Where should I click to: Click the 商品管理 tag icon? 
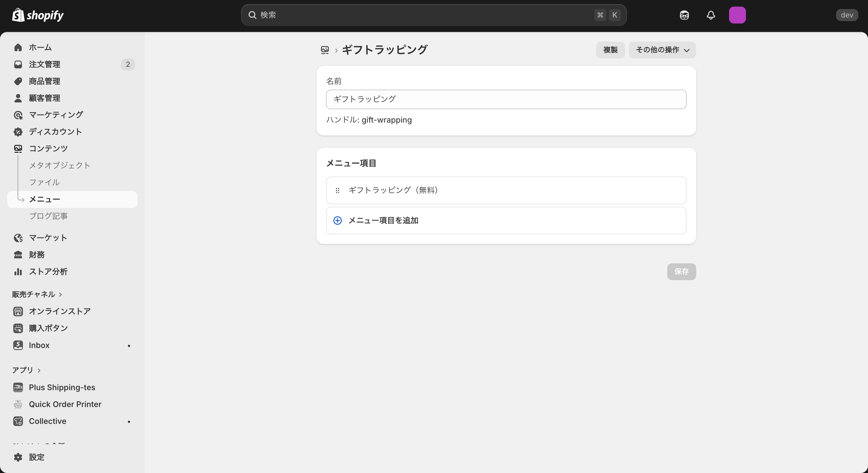(18, 81)
